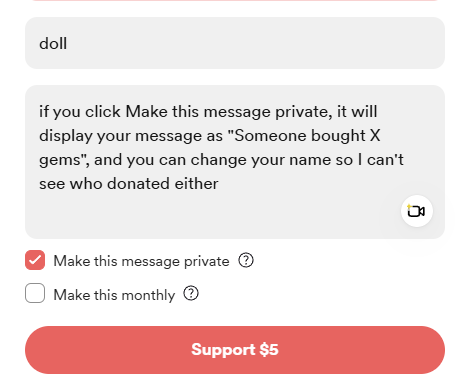The width and height of the screenshot is (464, 389).
Task: Place cursor after "either" in the message
Action: (219, 184)
